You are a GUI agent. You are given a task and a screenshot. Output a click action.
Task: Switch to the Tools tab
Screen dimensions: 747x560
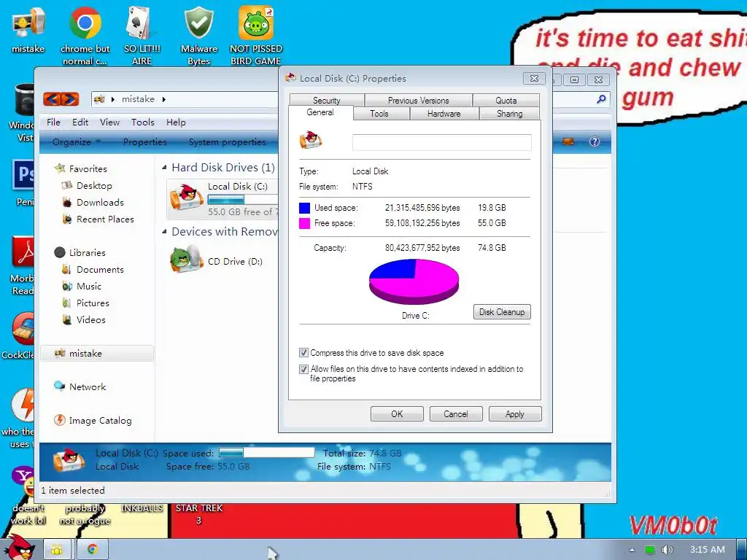pyautogui.click(x=379, y=113)
